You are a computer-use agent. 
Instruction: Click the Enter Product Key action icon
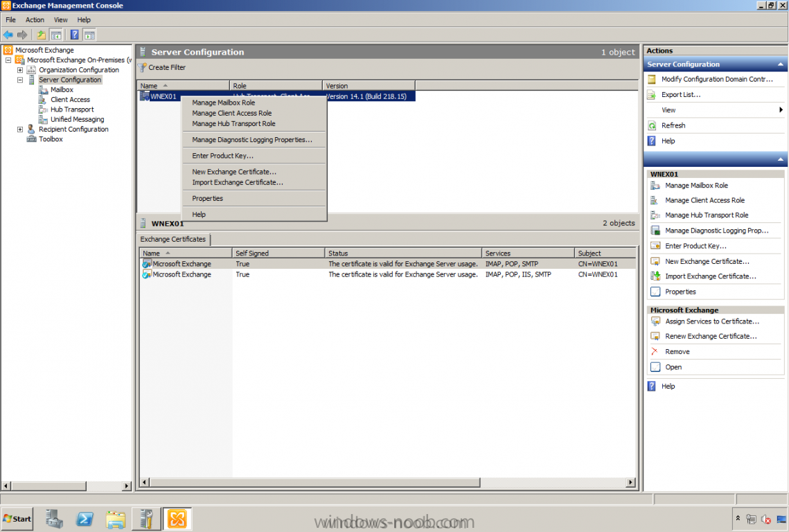[655, 246]
